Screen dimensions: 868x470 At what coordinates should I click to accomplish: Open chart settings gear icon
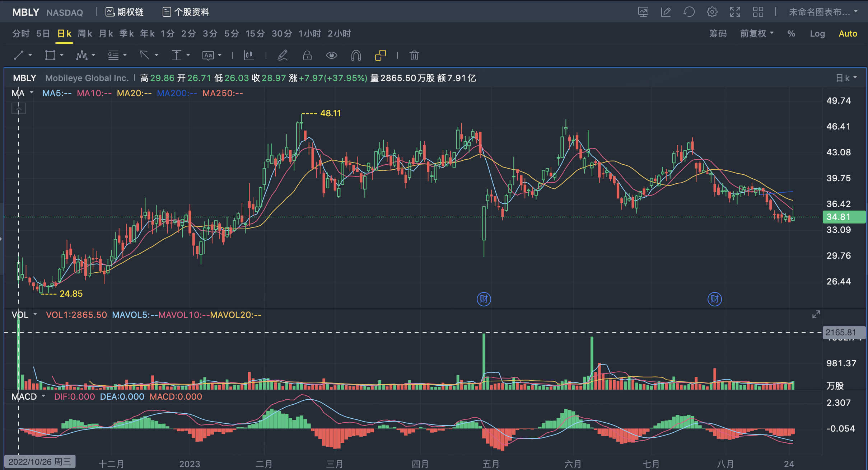pyautogui.click(x=712, y=12)
